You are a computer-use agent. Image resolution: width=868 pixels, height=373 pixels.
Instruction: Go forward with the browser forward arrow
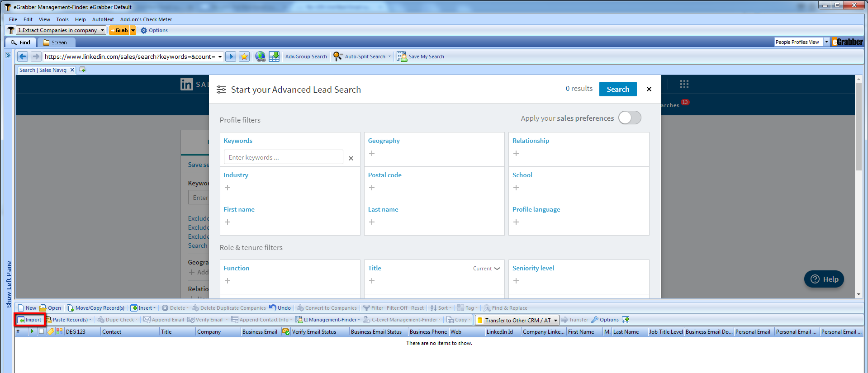point(36,57)
